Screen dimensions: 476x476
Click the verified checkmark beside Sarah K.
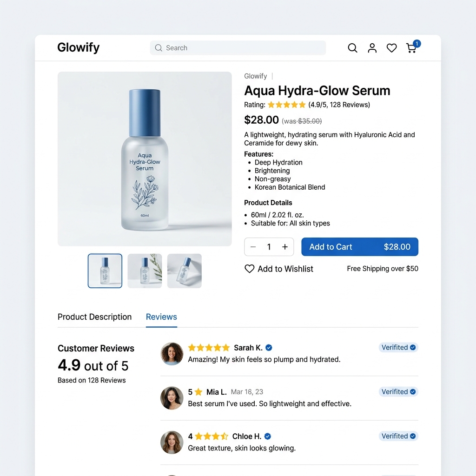(269, 348)
